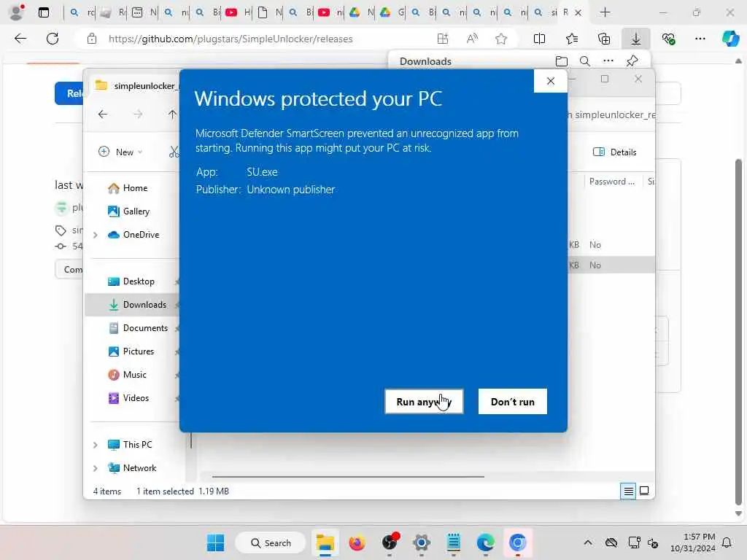Image resolution: width=747 pixels, height=560 pixels.
Task: Open Documents in Explorer sidebar
Action: [138, 328]
